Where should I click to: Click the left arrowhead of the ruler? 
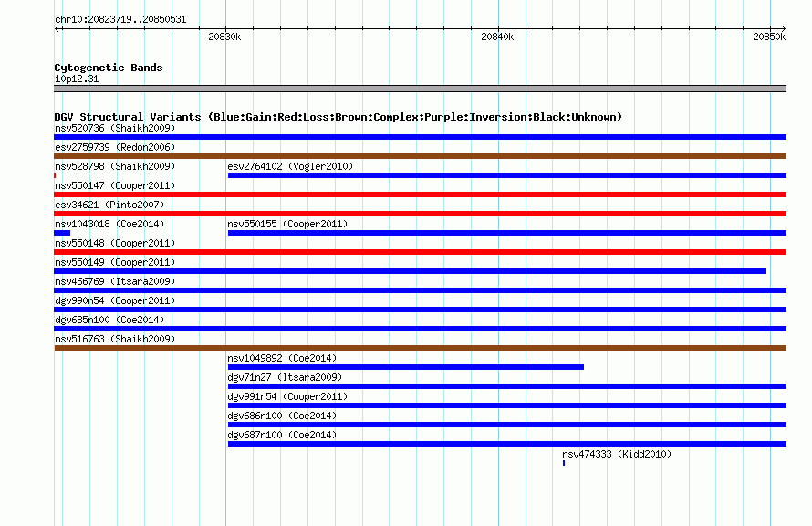tap(57, 28)
